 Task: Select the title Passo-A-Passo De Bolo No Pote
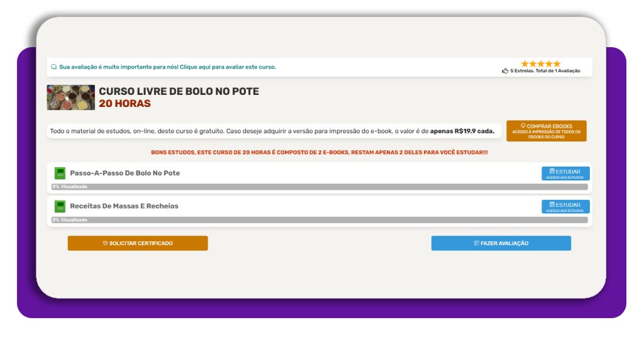click(x=125, y=174)
